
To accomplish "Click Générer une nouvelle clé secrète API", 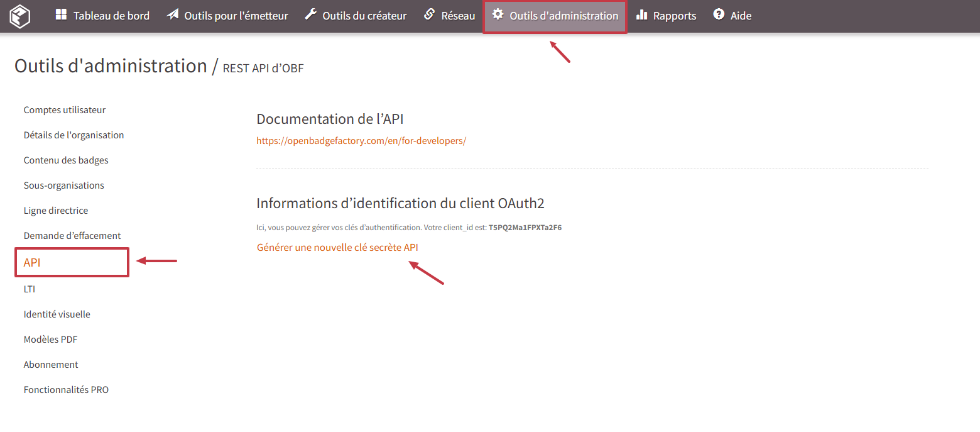I will click(x=337, y=248).
